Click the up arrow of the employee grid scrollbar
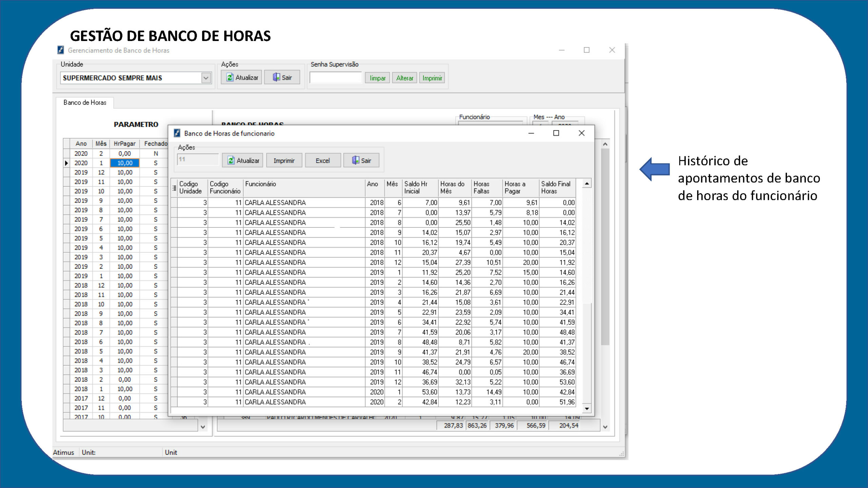The width and height of the screenshot is (868, 488). tap(587, 184)
